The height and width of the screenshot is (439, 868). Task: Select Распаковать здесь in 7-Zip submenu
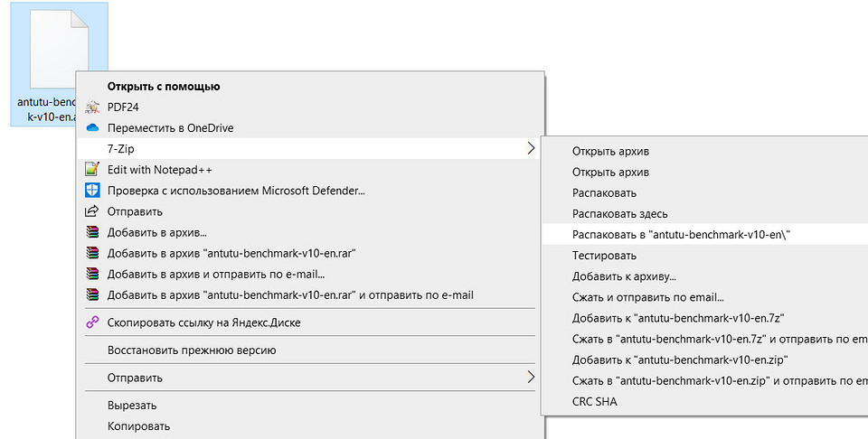click(620, 214)
